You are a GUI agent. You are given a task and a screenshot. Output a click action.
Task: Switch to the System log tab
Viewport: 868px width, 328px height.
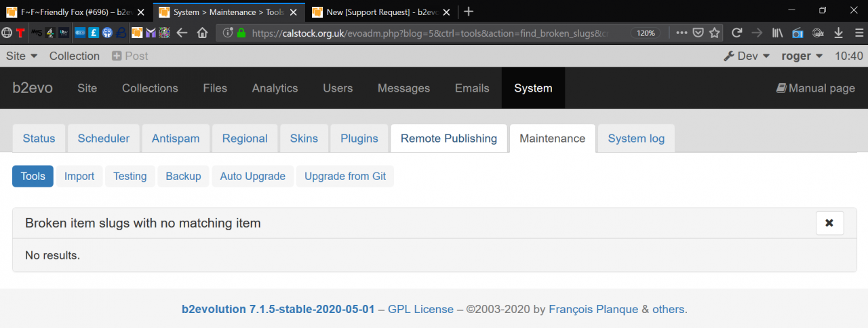[x=636, y=138]
